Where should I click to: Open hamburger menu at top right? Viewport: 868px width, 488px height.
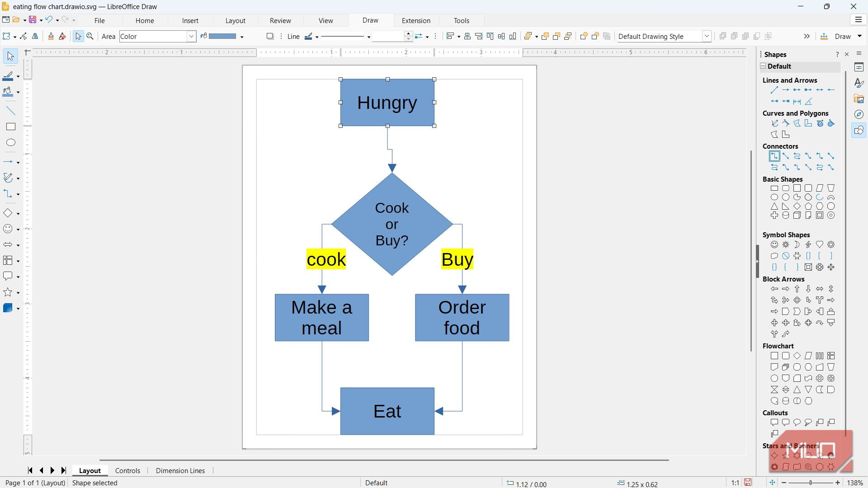(x=858, y=20)
